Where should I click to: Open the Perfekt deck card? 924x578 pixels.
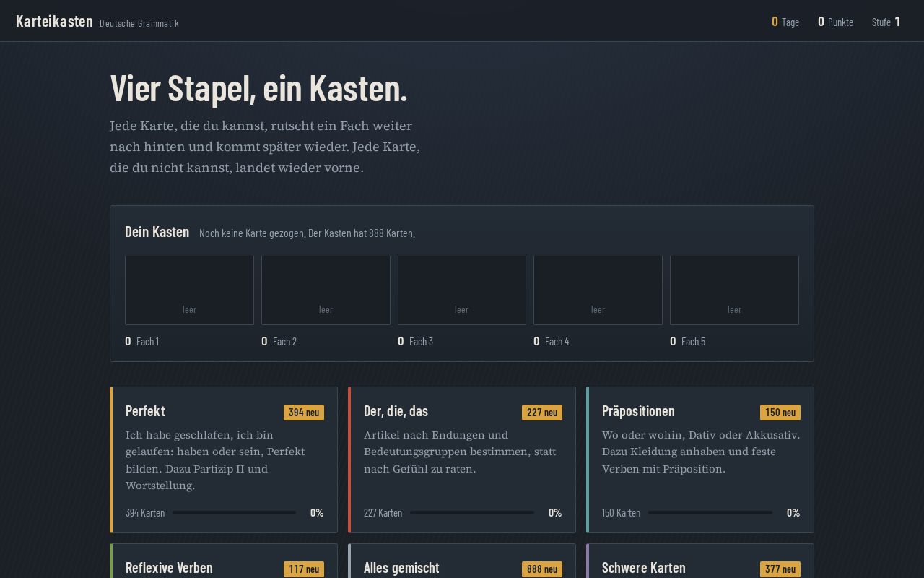pos(224,460)
